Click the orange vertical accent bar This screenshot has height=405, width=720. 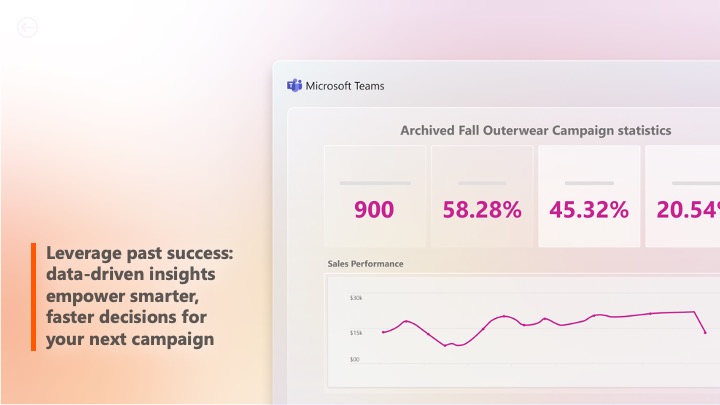(x=34, y=297)
